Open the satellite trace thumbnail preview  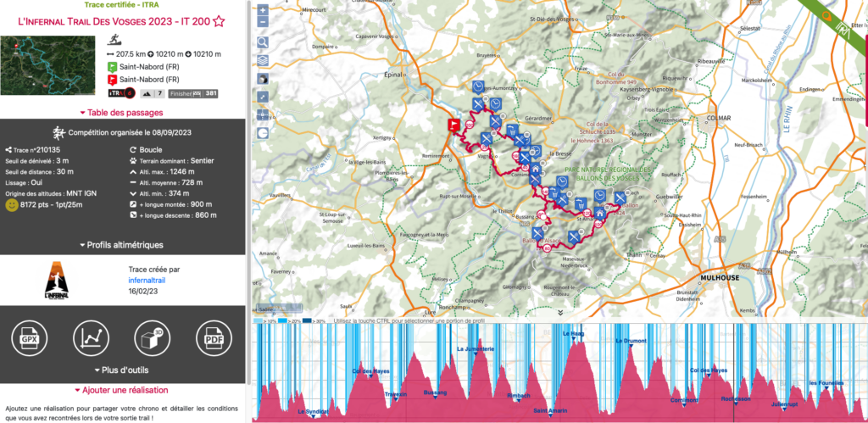point(47,65)
